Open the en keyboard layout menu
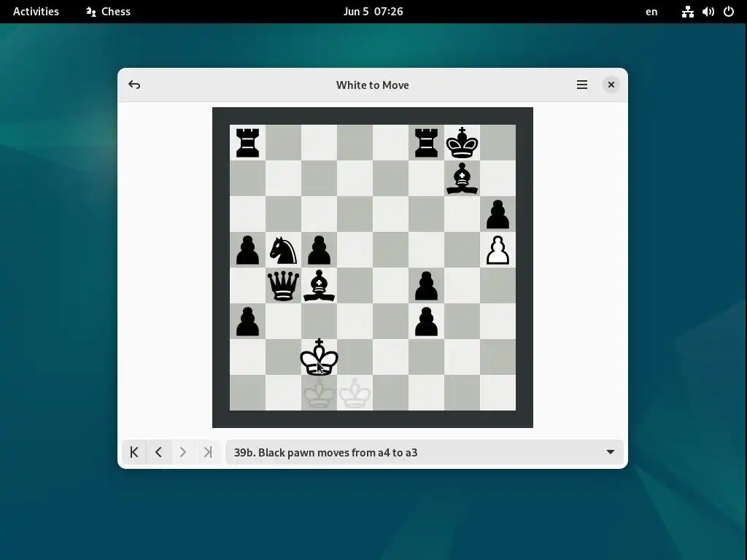747x560 pixels. (x=651, y=12)
